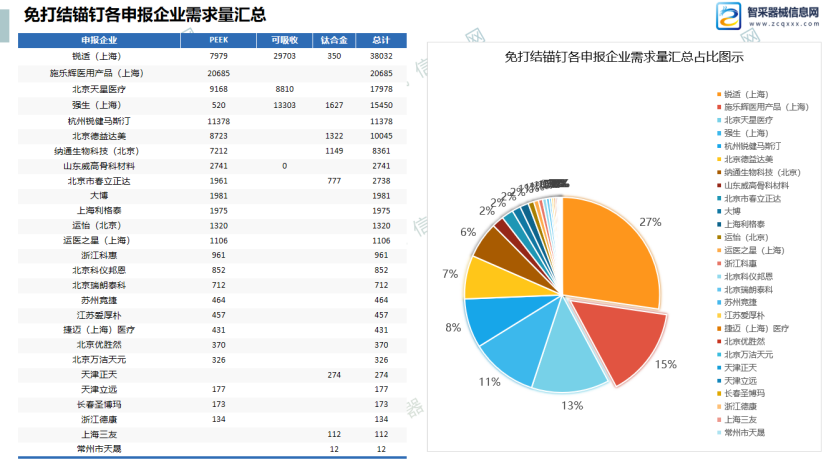The height and width of the screenshot is (460, 830).
Task: Click table row name 浙江科惠
Action: (x=99, y=255)
